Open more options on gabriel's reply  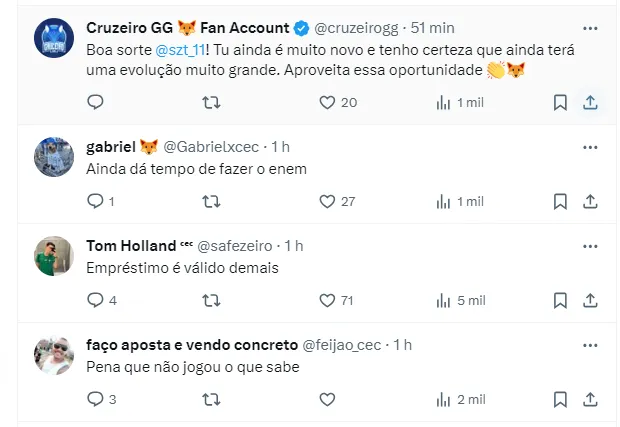(x=590, y=147)
